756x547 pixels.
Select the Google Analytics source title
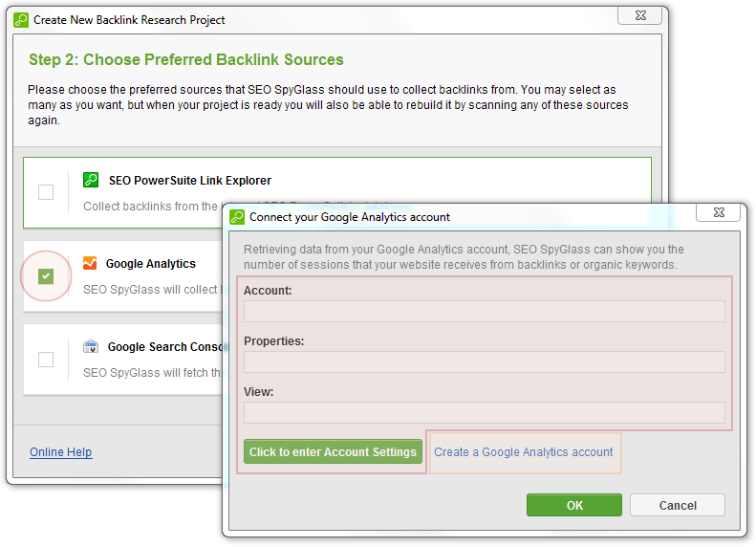(x=151, y=264)
